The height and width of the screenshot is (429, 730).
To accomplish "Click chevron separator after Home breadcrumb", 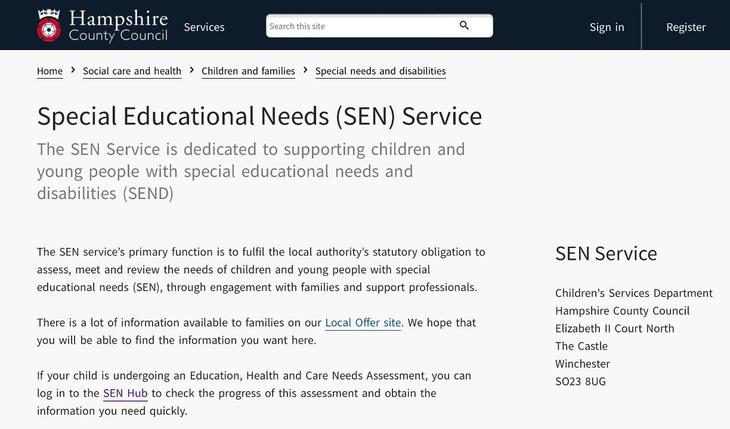I will (73, 70).
